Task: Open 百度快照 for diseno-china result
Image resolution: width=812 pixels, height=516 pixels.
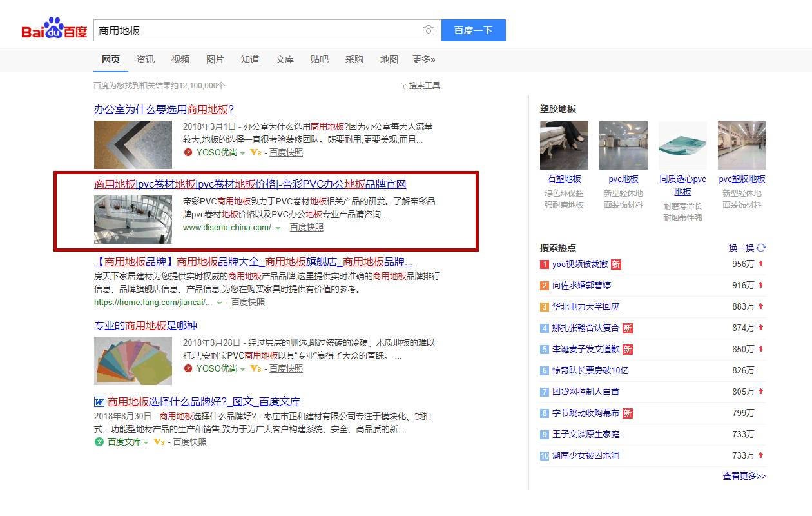Action: (307, 228)
